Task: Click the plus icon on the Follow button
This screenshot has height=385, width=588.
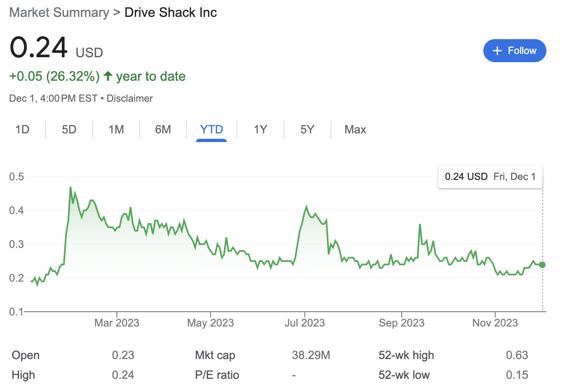Action: (x=497, y=50)
